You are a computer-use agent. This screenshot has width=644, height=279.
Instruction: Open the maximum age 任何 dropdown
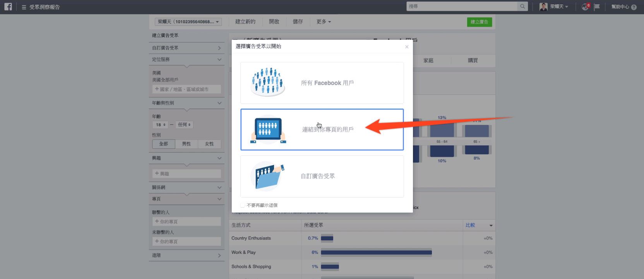[184, 125]
